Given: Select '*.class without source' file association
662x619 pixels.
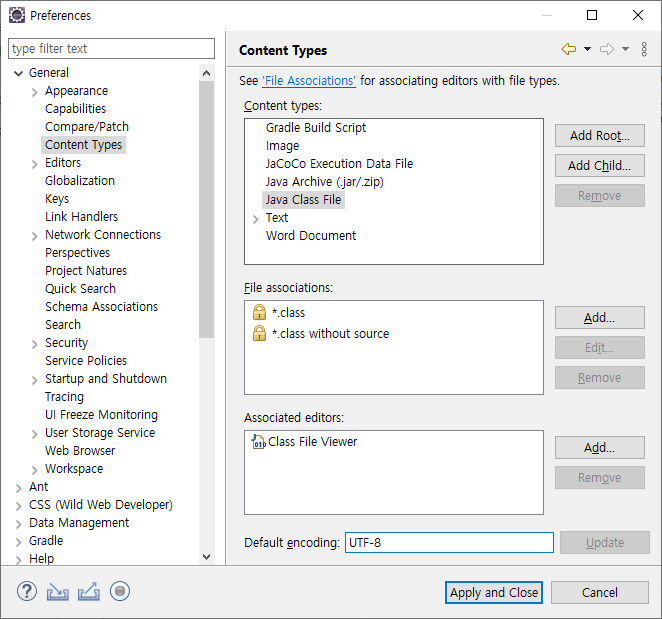Looking at the screenshot, I should click(331, 334).
